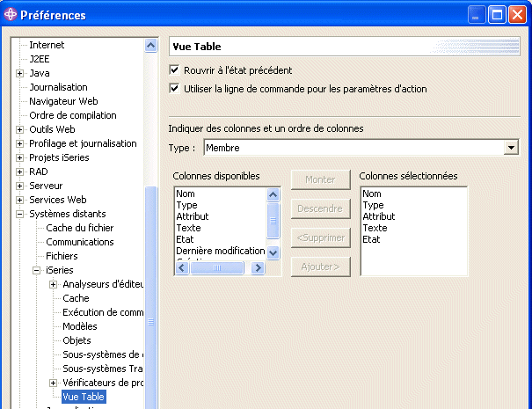Collapse the Systèmes distants node
This screenshot has width=532, height=409.
coord(19,214)
